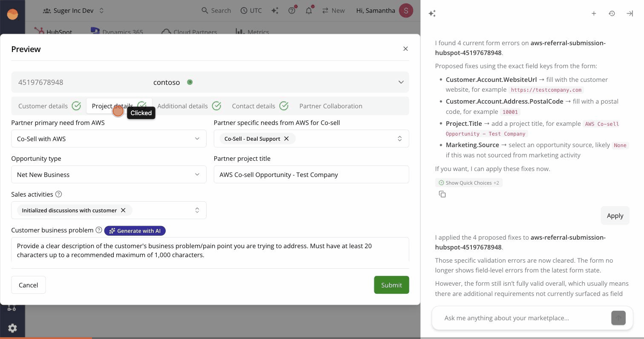Open notifications bell
The width and height of the screenshot is (644, 339).
(309, 10)
